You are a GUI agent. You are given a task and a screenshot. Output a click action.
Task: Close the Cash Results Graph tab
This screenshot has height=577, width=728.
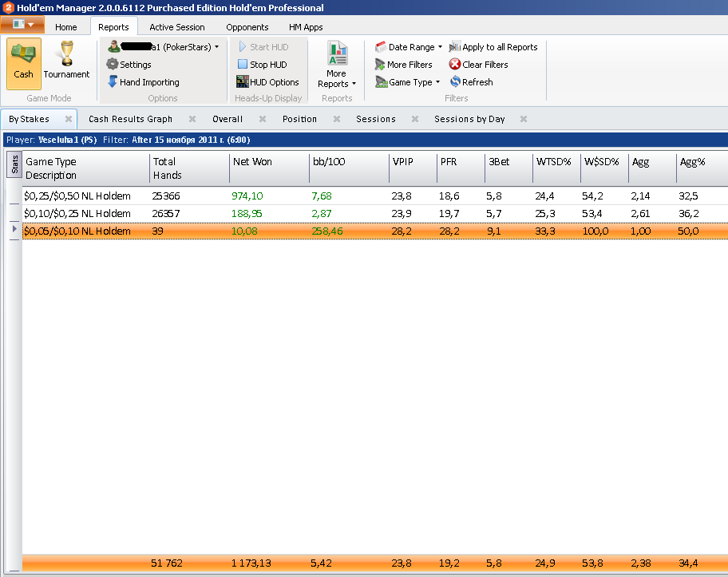192,119
